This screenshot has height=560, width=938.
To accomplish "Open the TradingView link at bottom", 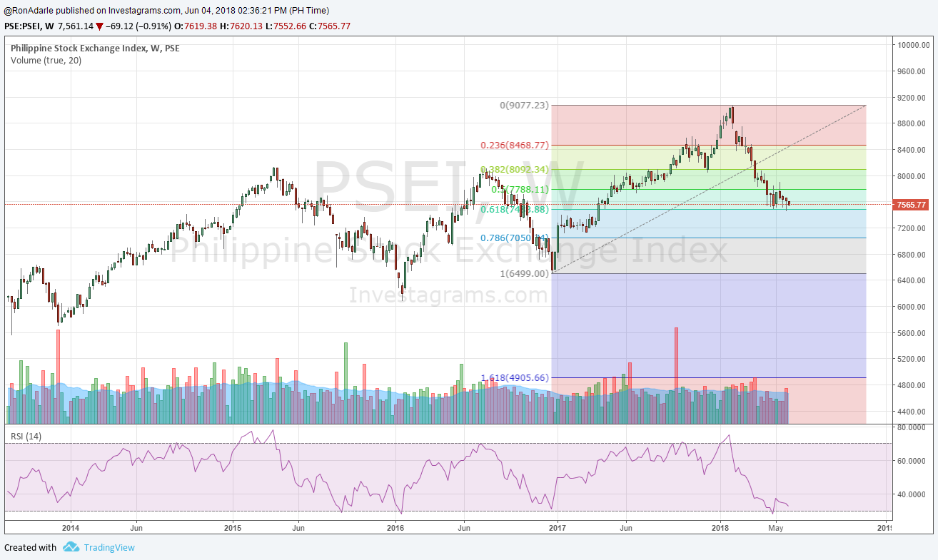I will click(109, 548).
